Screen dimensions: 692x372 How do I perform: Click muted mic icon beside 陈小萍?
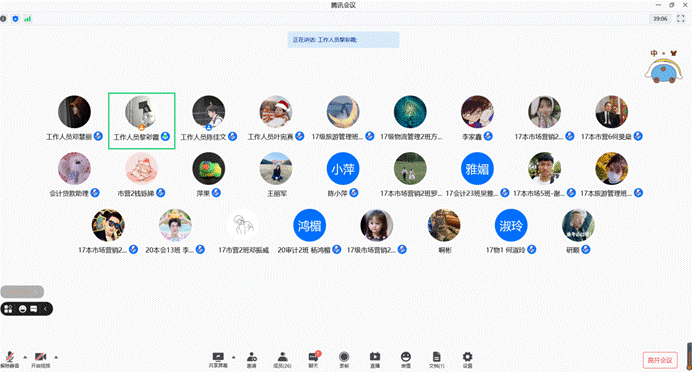point(354,193)
